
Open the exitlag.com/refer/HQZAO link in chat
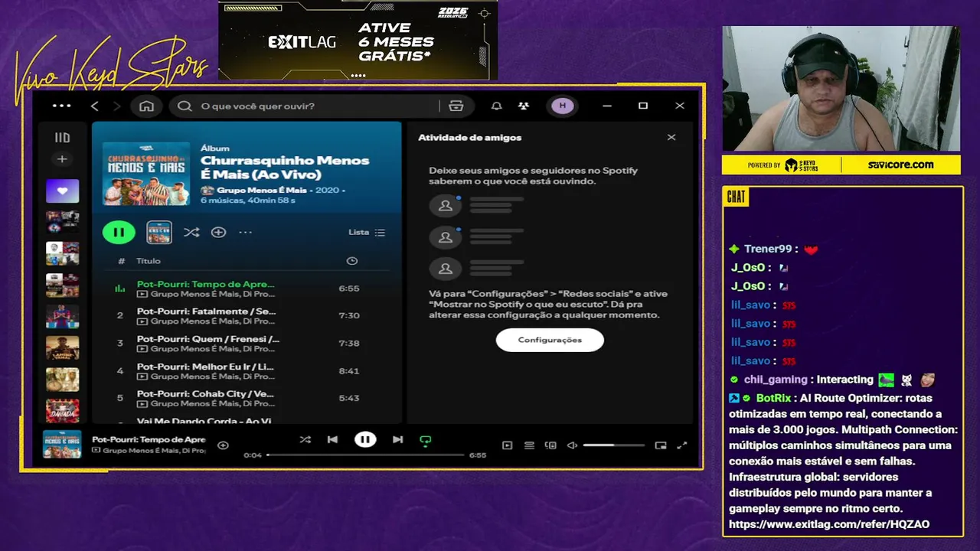(x=829, y=524)
